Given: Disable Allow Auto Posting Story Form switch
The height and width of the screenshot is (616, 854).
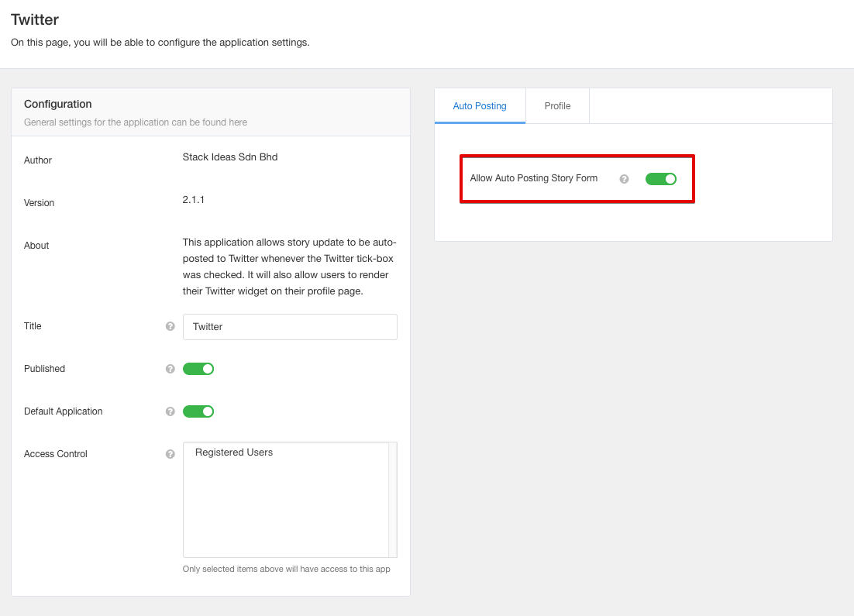Looking at the screenshot, I should pyautogui.click(x=661, y=179).
